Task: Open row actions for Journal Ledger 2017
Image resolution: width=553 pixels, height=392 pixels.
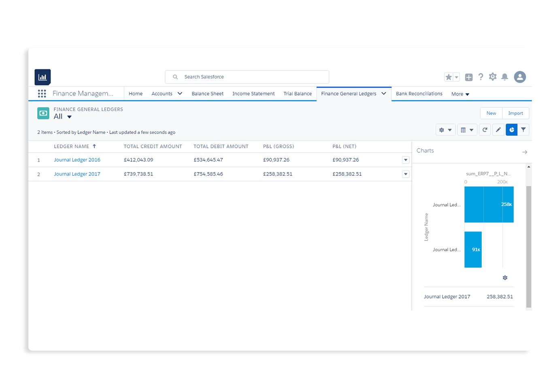Action: [406, 174]
